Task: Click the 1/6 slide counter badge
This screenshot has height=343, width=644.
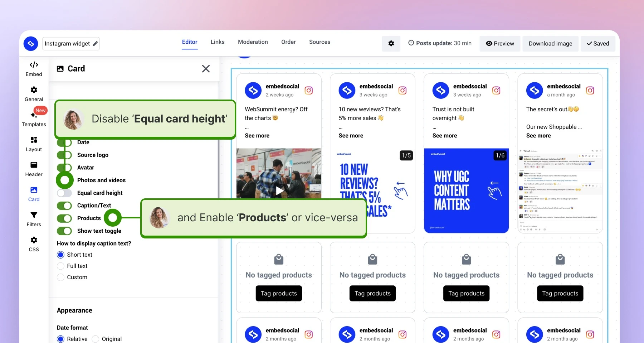Action: click(x=500, y=155)
